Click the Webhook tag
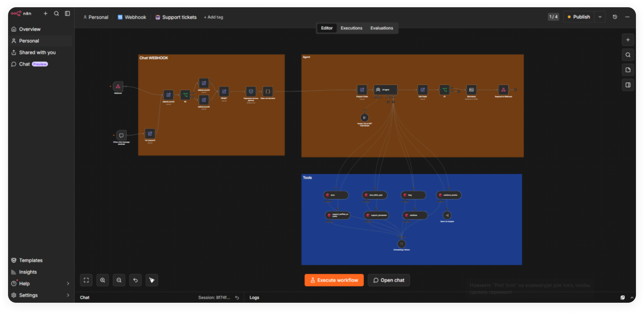Viewport: 644px width, 314px height. (132, 17)
